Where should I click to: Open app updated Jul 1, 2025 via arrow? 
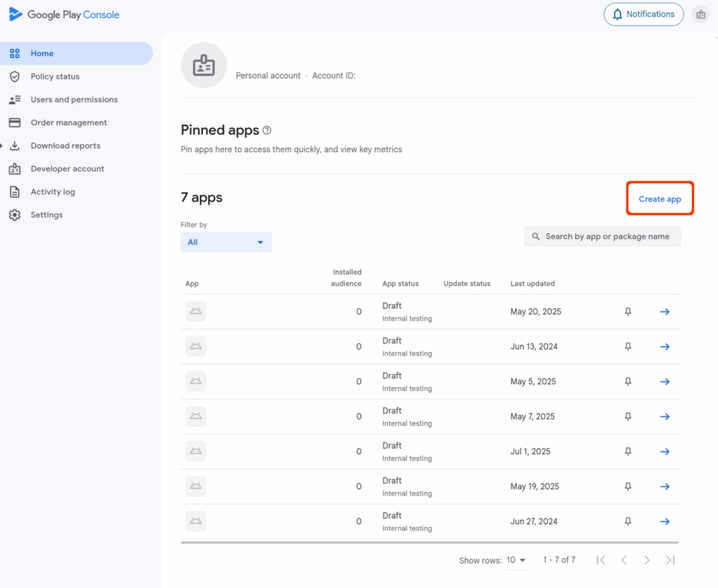pos(665,452)
